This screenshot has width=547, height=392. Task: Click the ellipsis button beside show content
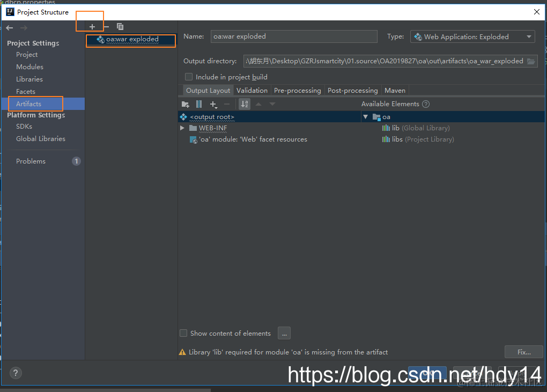(x=284, y=333)
